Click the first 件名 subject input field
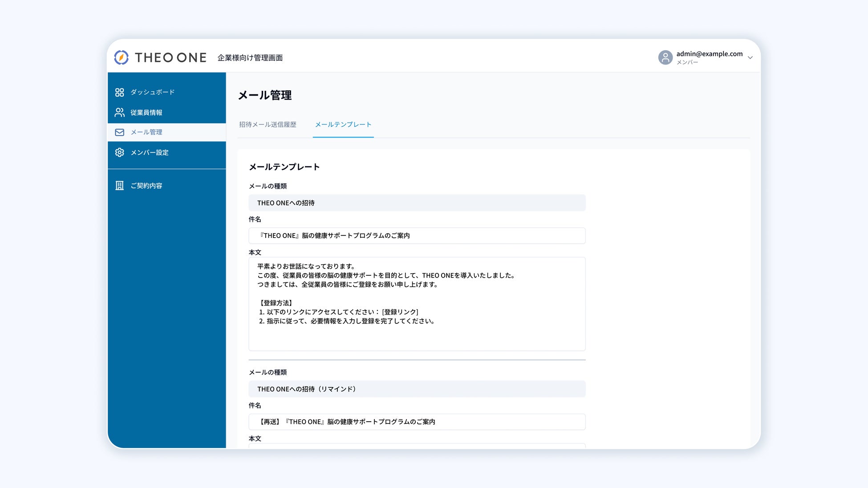 point(417,236)
